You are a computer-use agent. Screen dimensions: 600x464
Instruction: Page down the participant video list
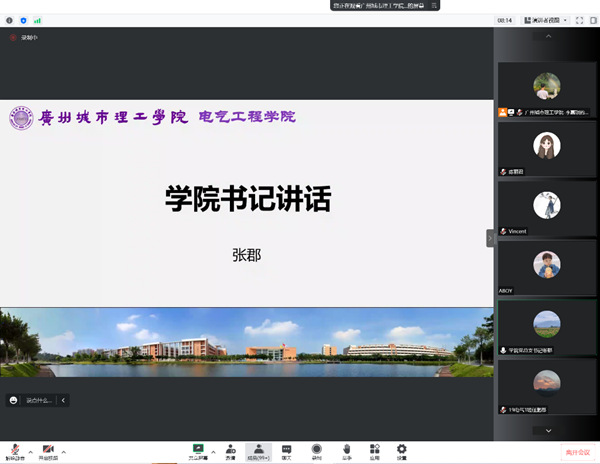tap(548, 431)
